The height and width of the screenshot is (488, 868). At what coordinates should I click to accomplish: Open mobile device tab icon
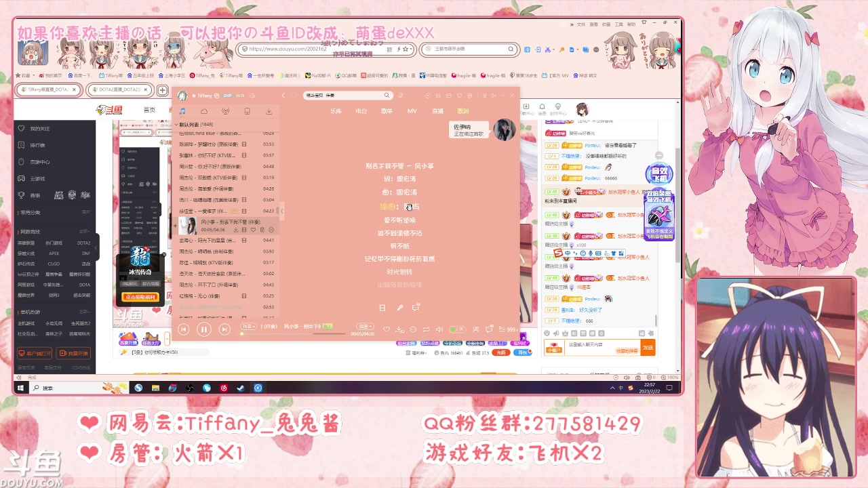pos(247,110)
